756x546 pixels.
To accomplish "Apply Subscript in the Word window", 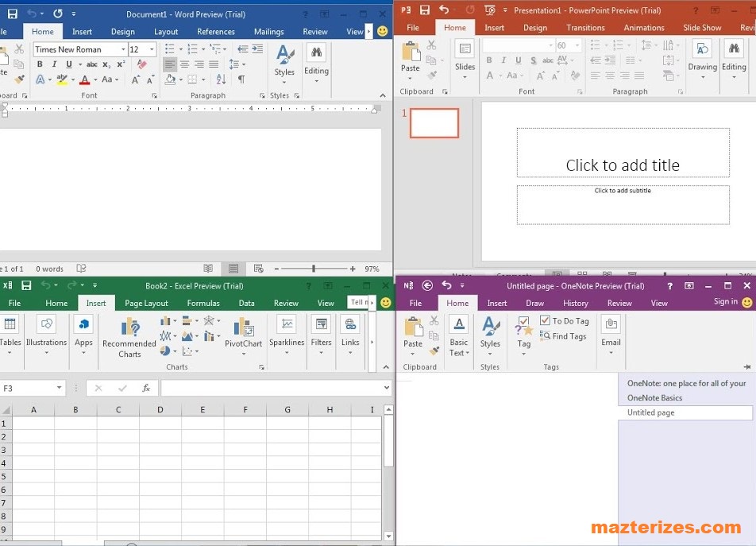I will click(106, 64).
